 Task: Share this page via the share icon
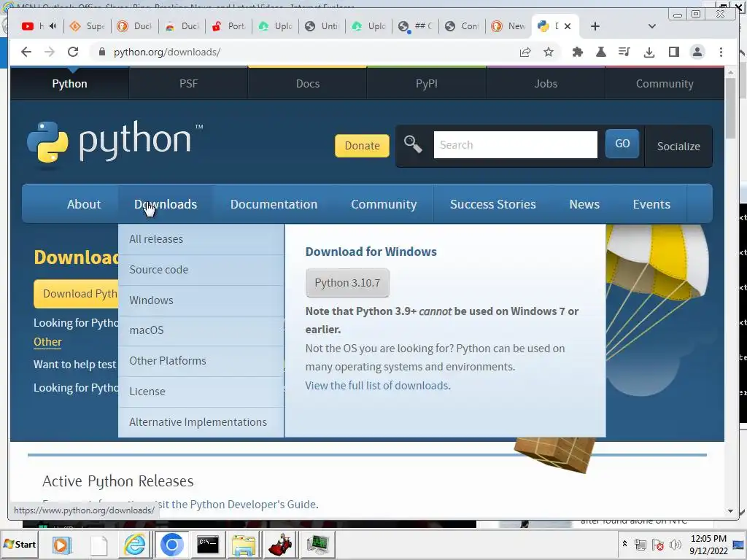click(x=525, y=52)
